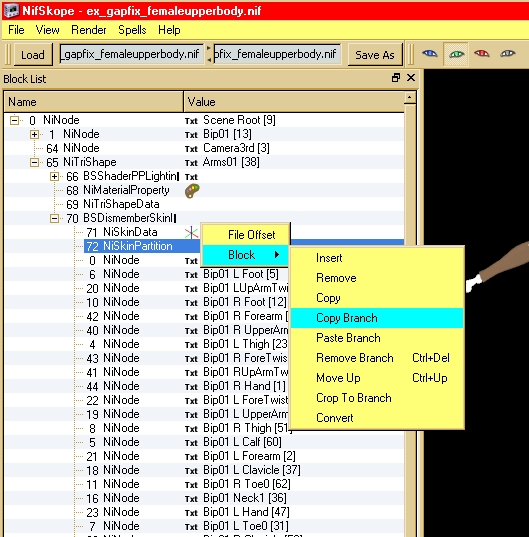Select the 5 NiNode Bip01 L Calf row
The height and width of the screenshot is (537, 529).
click(204, 442)
